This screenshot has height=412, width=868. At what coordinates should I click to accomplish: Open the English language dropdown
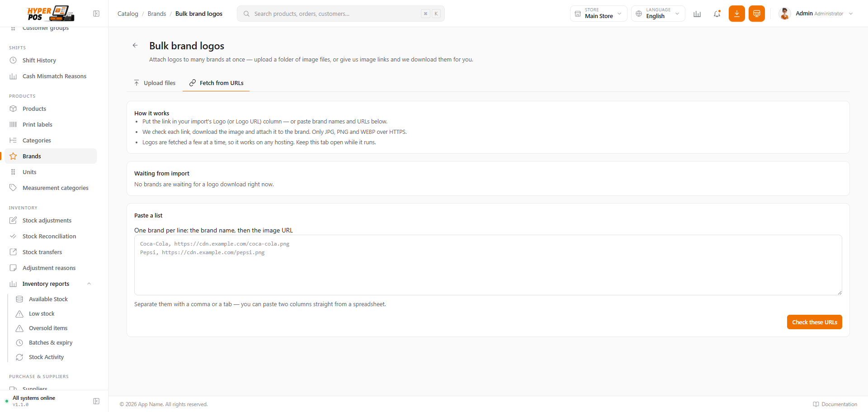click(x=658, y=14)
